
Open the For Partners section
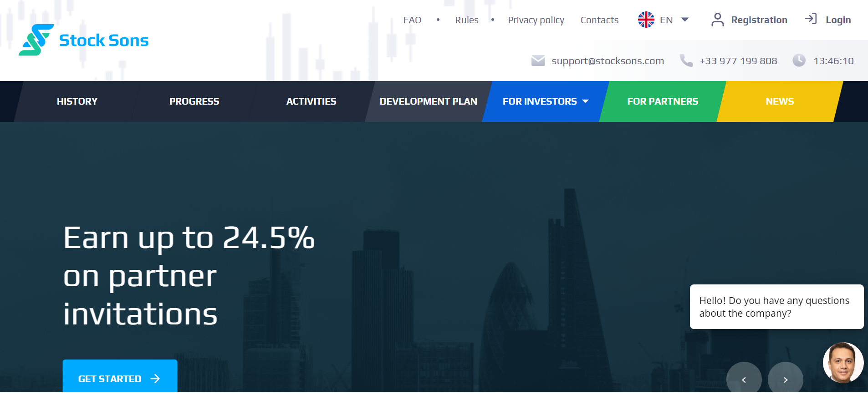tap(662, 101)
